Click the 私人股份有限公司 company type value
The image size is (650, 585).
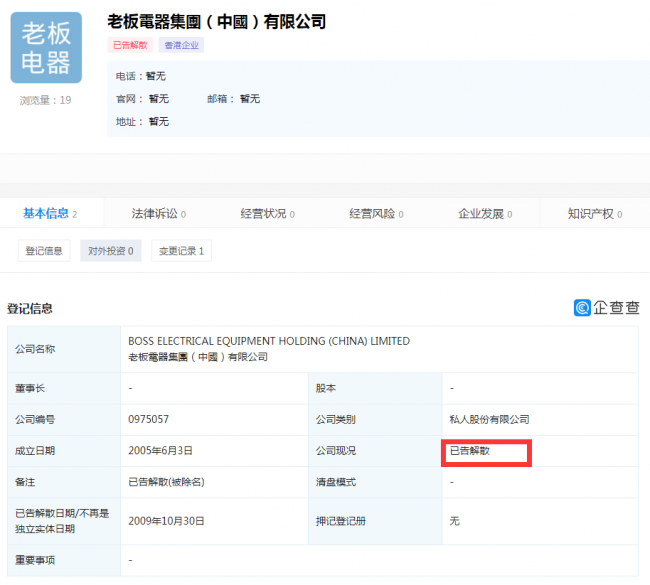click(x=490, y=420)
